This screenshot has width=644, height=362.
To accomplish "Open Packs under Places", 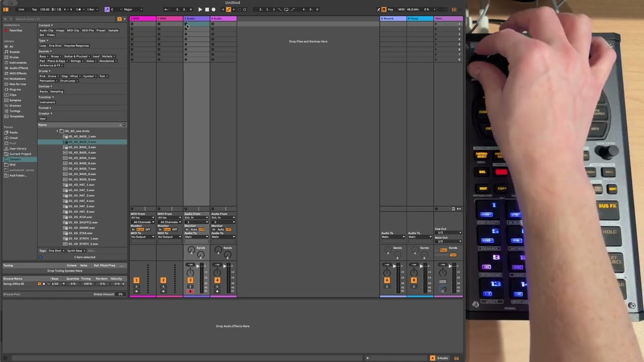I will coord(14,132).
